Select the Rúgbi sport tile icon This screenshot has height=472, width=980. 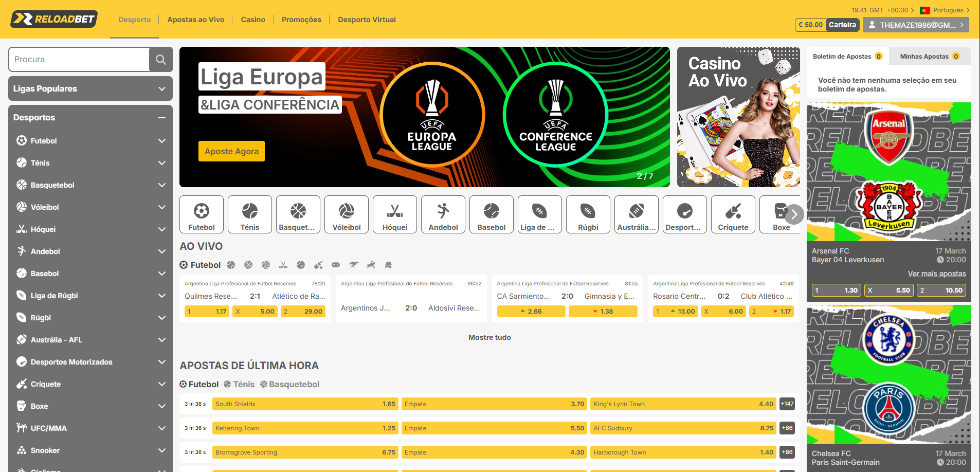tap(588, 211)
